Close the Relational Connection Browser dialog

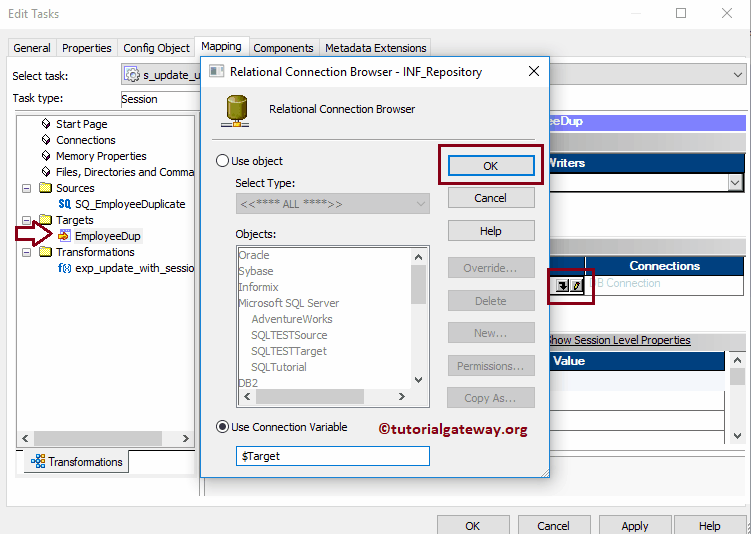click(534, 71)
